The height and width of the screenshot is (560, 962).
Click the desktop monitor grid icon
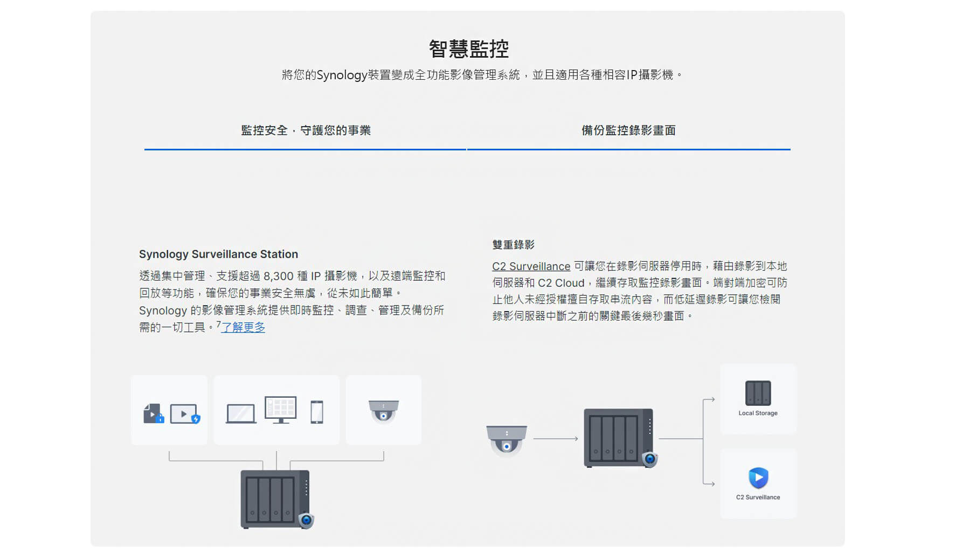281,410
